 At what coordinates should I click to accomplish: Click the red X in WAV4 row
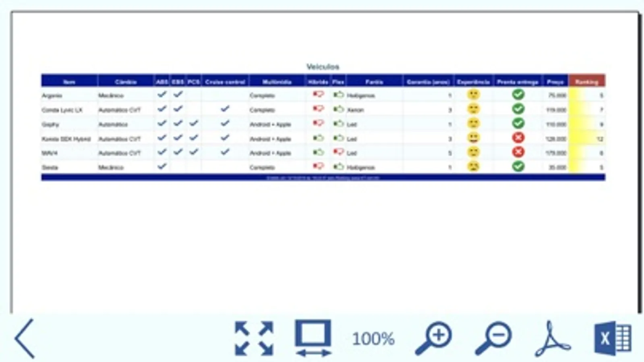click(x=518, y=152)
